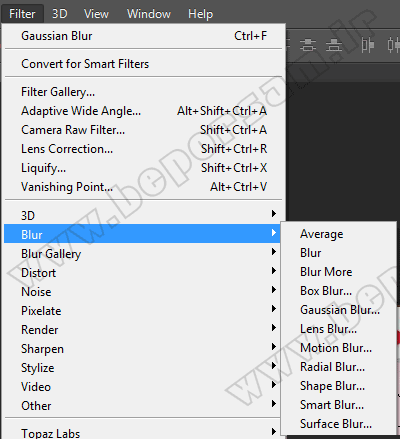Open the Filter menu
This screenshot has width=400, height=439.
[22, 14]
